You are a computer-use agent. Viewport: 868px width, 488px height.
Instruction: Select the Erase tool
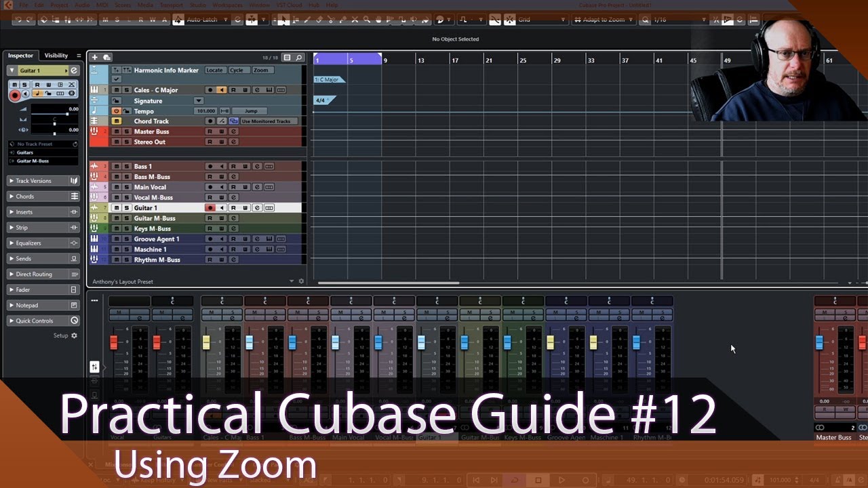pyautogui.click(x=319, y=20)
